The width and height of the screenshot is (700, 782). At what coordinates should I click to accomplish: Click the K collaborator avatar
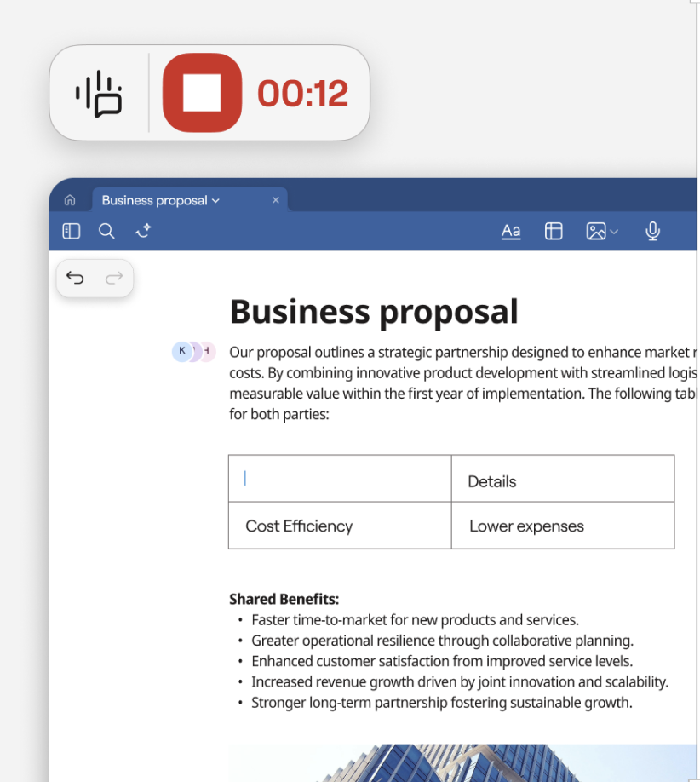pos(182,351)
